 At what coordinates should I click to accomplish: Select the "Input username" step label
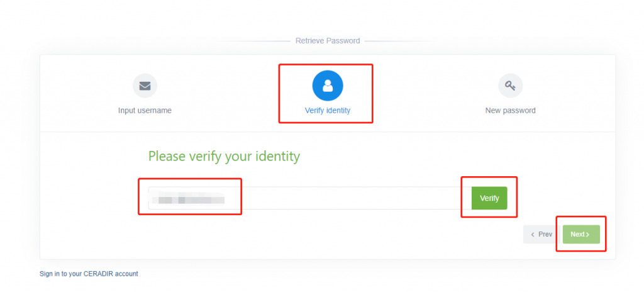coord(145,111)
